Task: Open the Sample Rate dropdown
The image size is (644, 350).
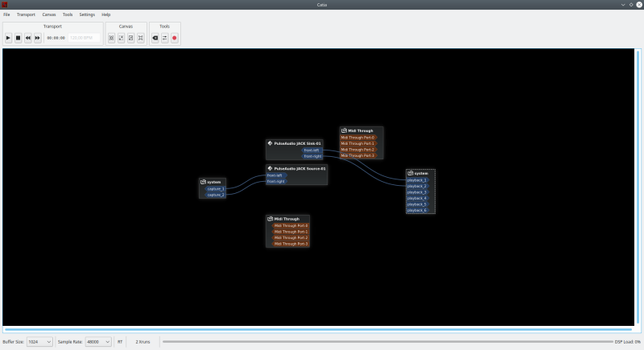Action: point(99,342)
